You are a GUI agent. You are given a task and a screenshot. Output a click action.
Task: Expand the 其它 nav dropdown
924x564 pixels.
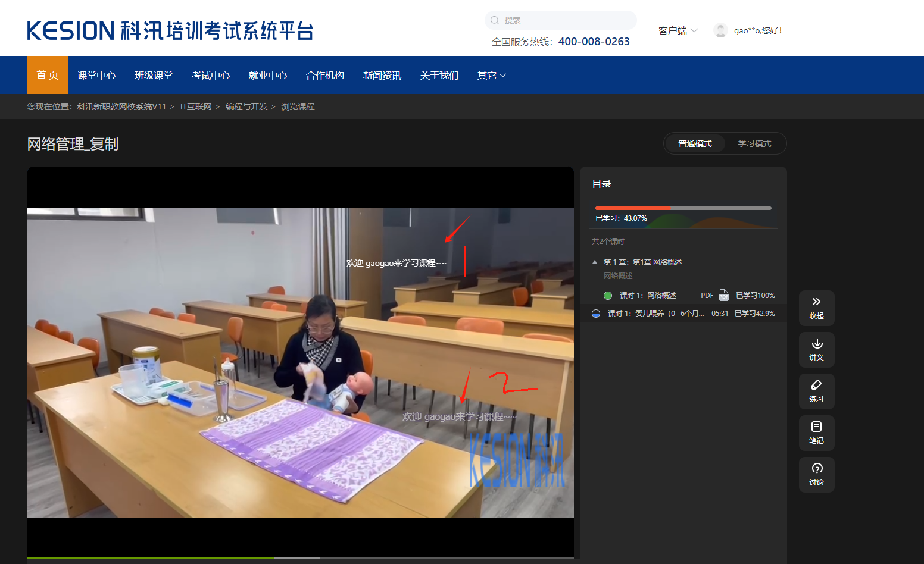point(492,75)
